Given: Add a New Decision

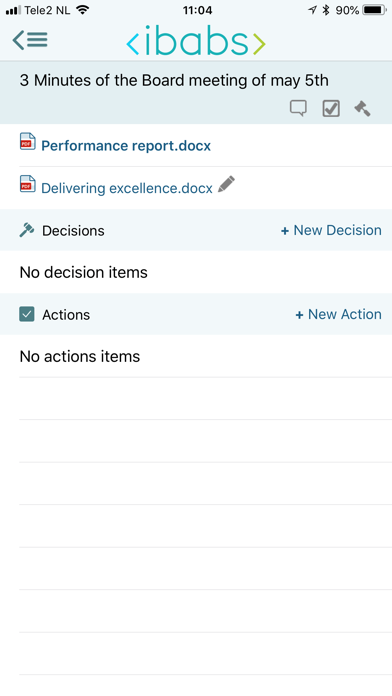Looking at the screenshot, I should pos(331,230).
